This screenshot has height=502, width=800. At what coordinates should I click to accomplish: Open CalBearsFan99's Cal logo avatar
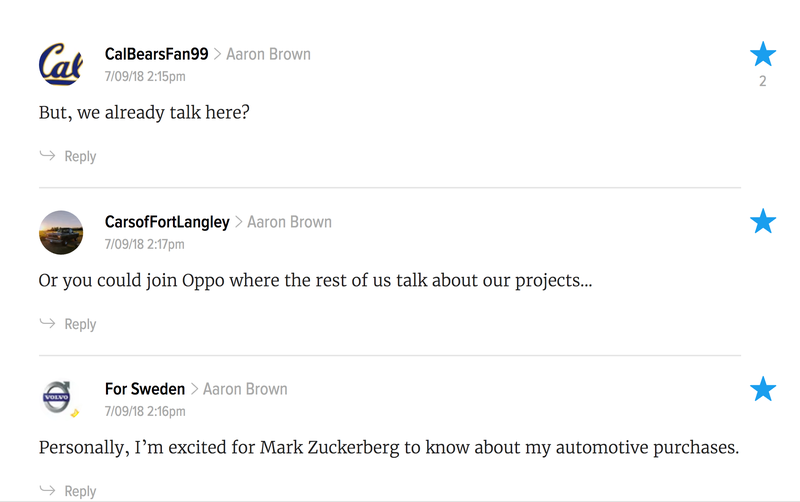point(61,64)
